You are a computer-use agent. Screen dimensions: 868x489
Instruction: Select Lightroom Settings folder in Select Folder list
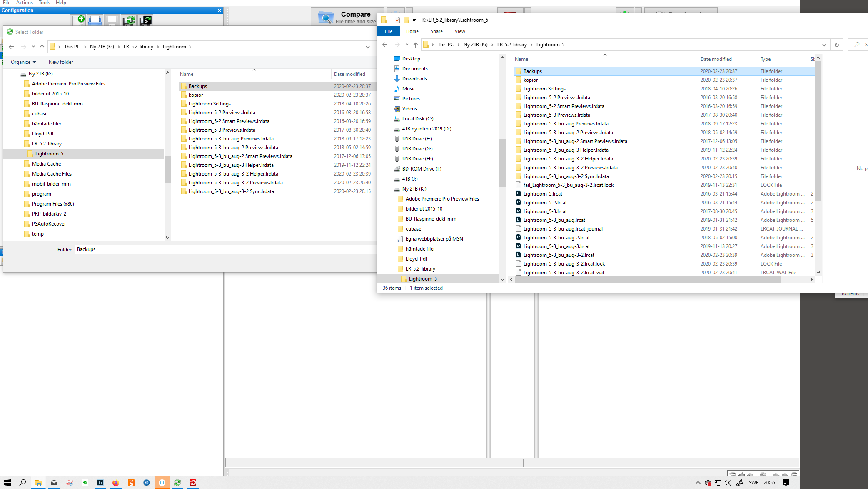coord(210,104)
